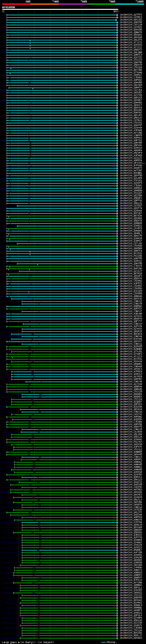Open hit UniRef100_Q2TFP3
The height and width of the screenshot is (644, 146).
click(131, 15)
